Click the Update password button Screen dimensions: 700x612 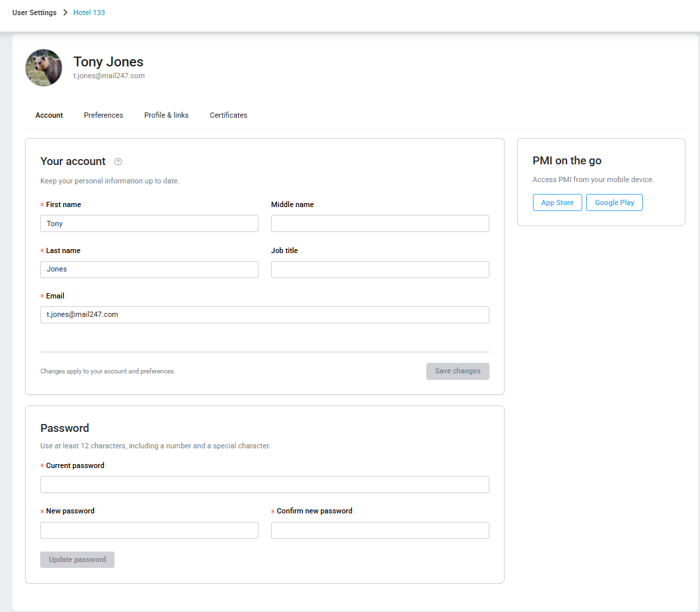(x=77, y=560)
